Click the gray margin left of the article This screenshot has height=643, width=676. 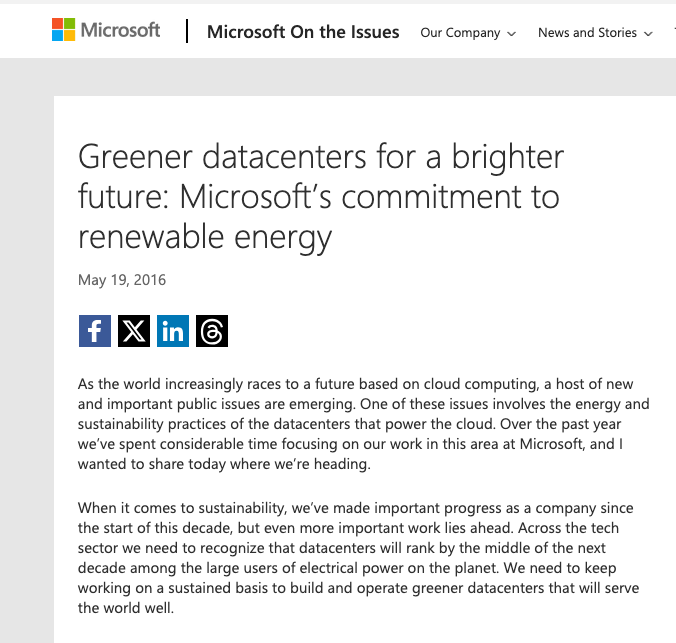coord(26,350)
